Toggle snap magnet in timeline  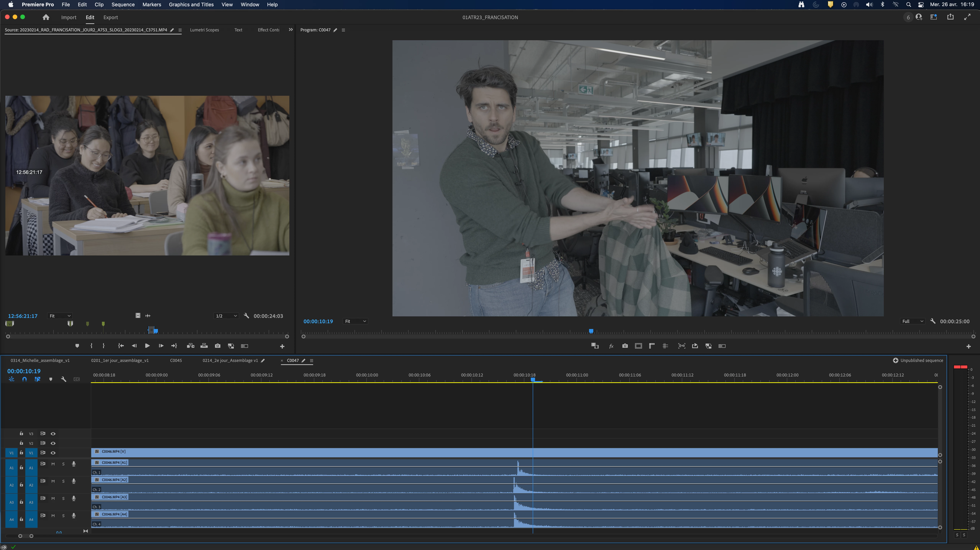[24, 379]
